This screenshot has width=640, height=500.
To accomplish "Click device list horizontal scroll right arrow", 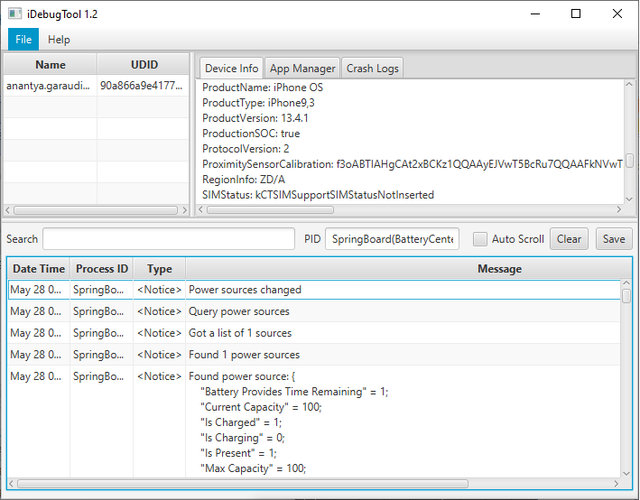I will pos(184,210).
